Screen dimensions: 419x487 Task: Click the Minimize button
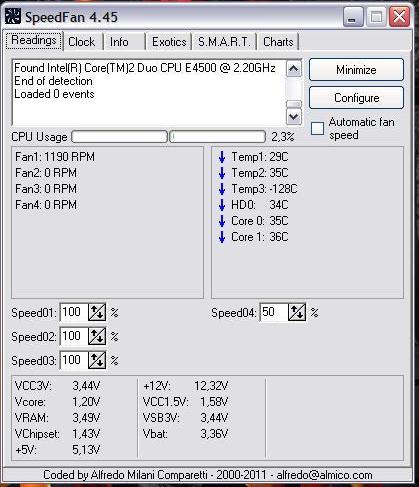(356, 70)
